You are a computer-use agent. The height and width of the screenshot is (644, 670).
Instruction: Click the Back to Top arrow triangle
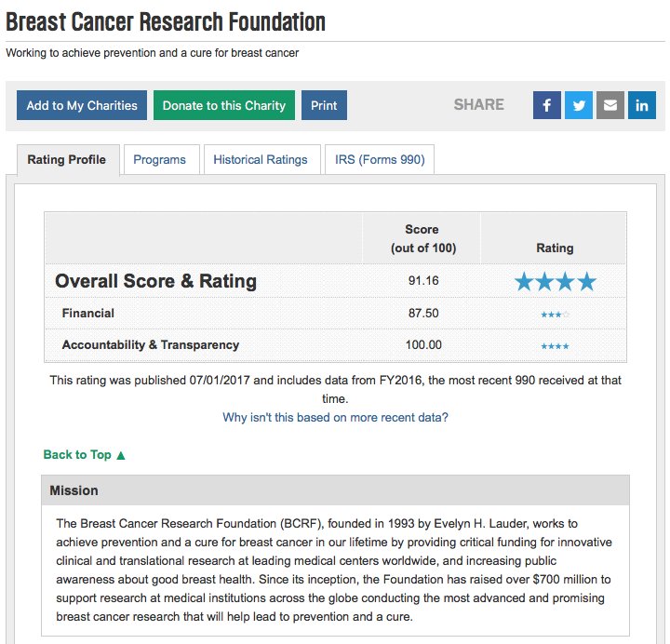coord(121,455)
